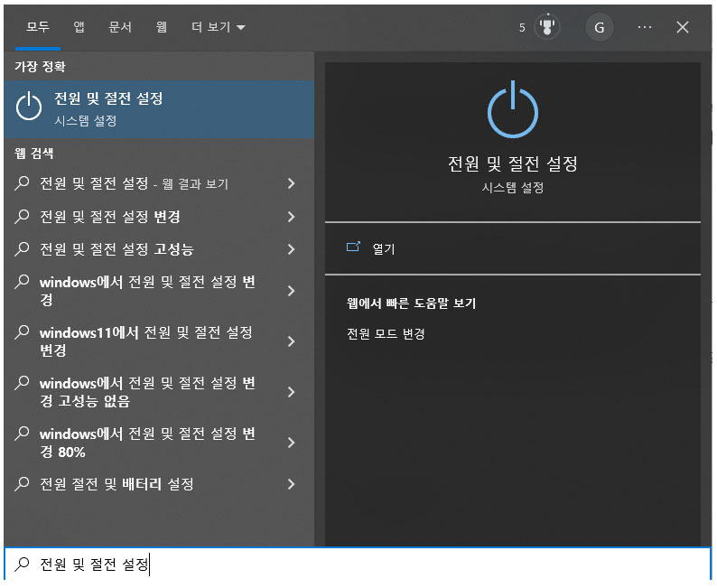Click the large power icon in preview pane
Viewport: 717px width, 588px height.
[x=512, y=112]
